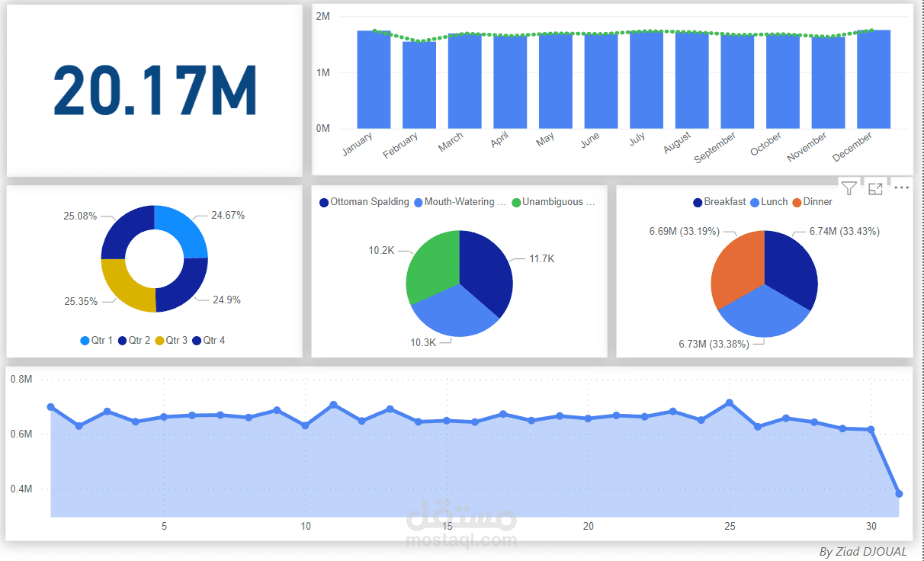Click the 20.17M KPI card

(152, 88)
